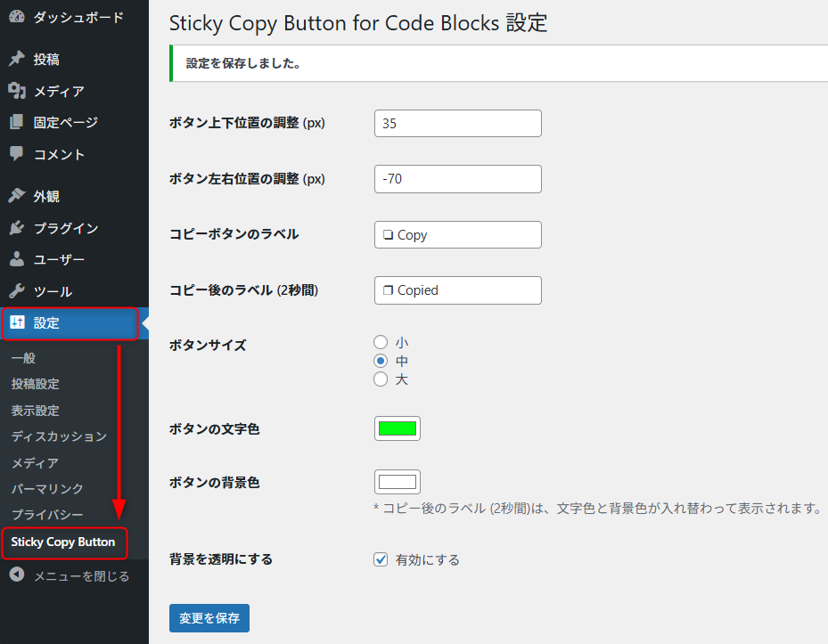
Task: Save settings with 変更を保存 button
Action: (209, 618)
